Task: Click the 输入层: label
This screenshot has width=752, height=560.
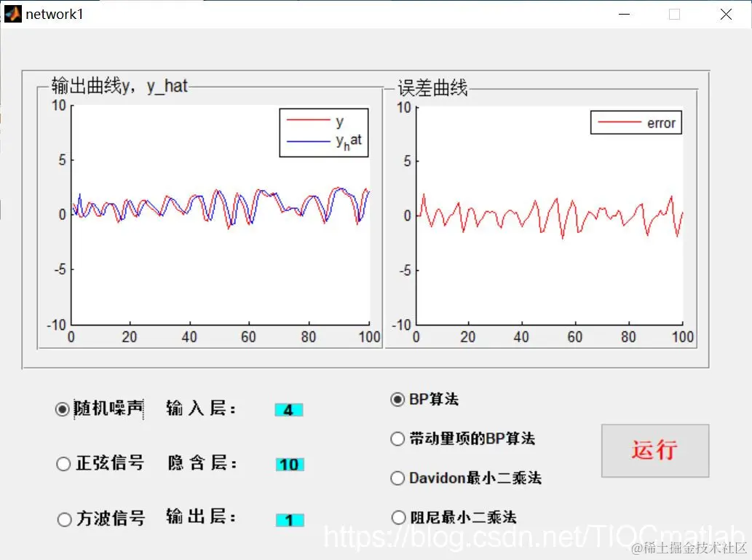Action: click(x=201, y=409)
